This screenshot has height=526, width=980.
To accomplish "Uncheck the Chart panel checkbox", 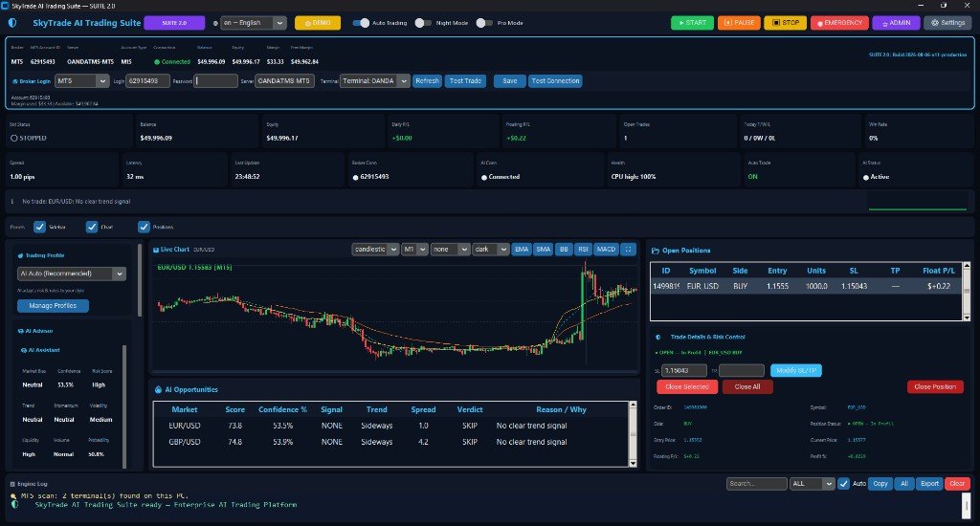I will point(92,227).
